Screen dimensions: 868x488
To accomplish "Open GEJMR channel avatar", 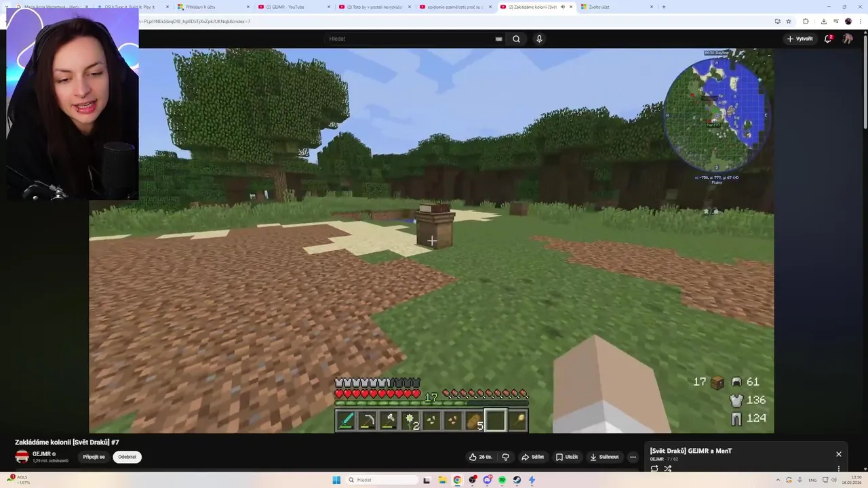I will click(x=22, y=457).
